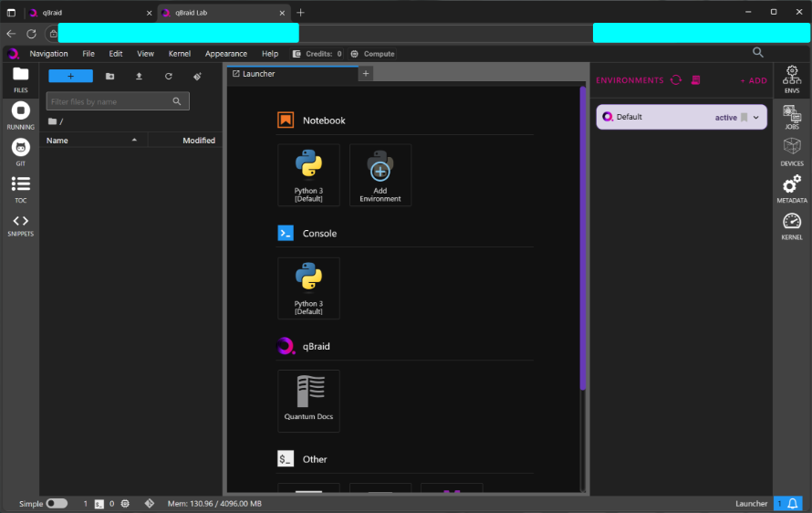
Task: Click the root folder breadcrumb icon
Action: (52, 121)
